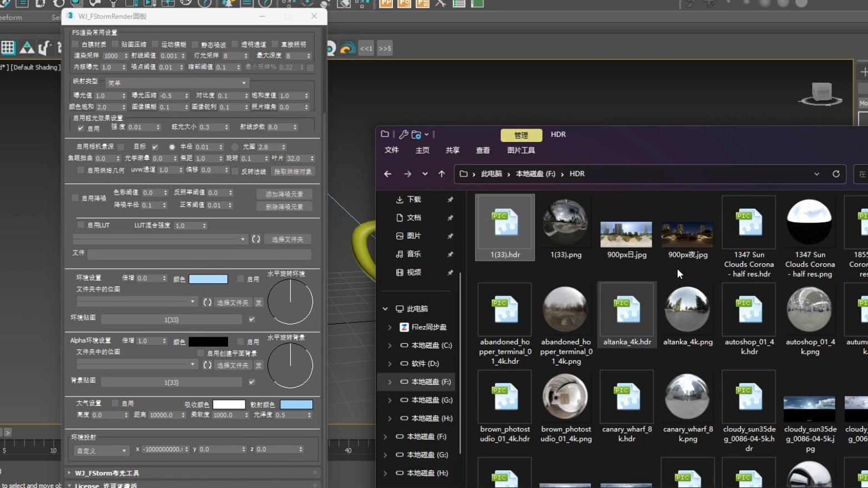Click the 管理 contextual tab
The height and width of the screenshot is (488, 868).
pyautogui.click(x=521, y=135)
